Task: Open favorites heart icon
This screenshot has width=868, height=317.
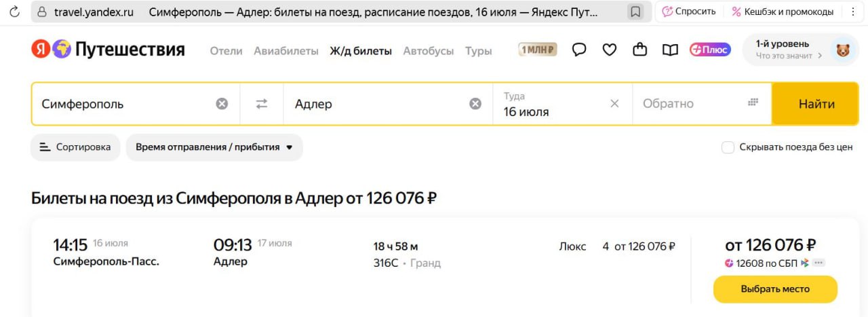Action: coord(610,50)
